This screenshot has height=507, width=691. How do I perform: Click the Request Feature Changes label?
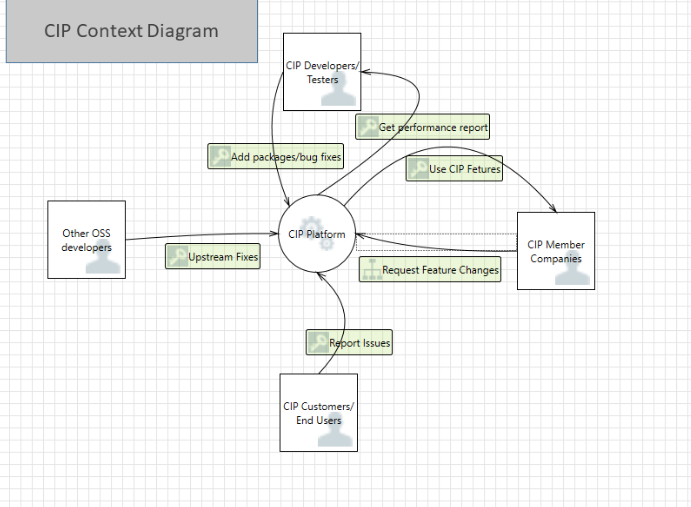(x=430, y=269)
